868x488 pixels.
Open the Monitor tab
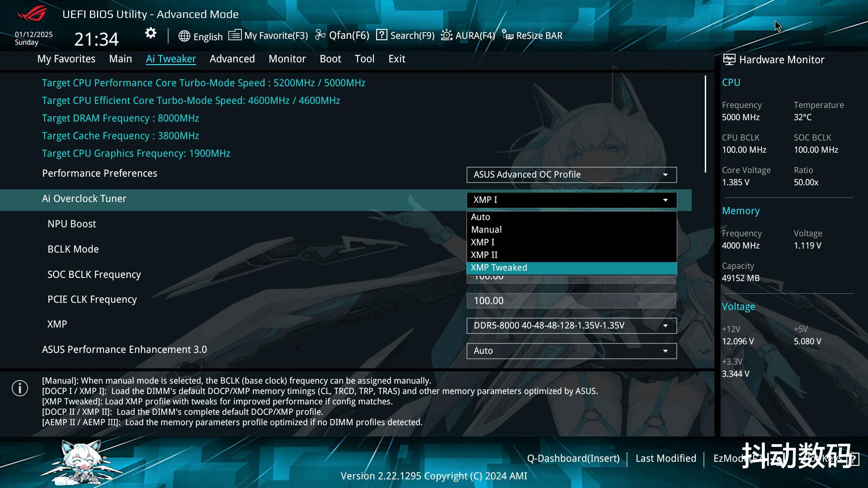tap(287, 59)
